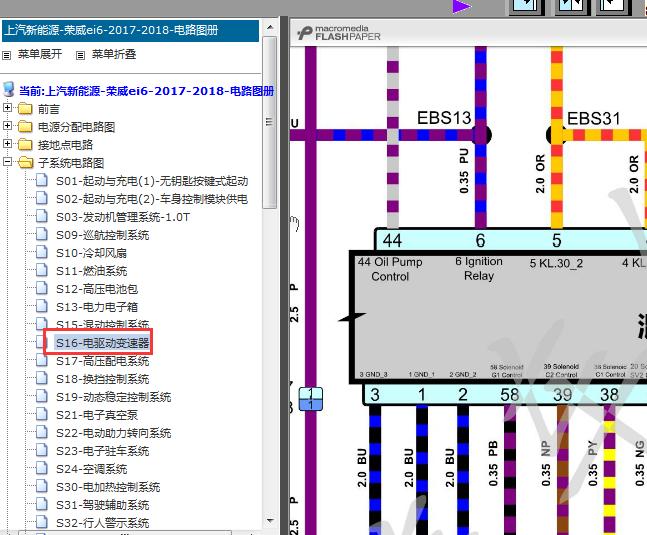This screenshot has height=535, width=647.
Task: Open S17-高压配电系统 diagram
Action: click(x=102, y=361)
